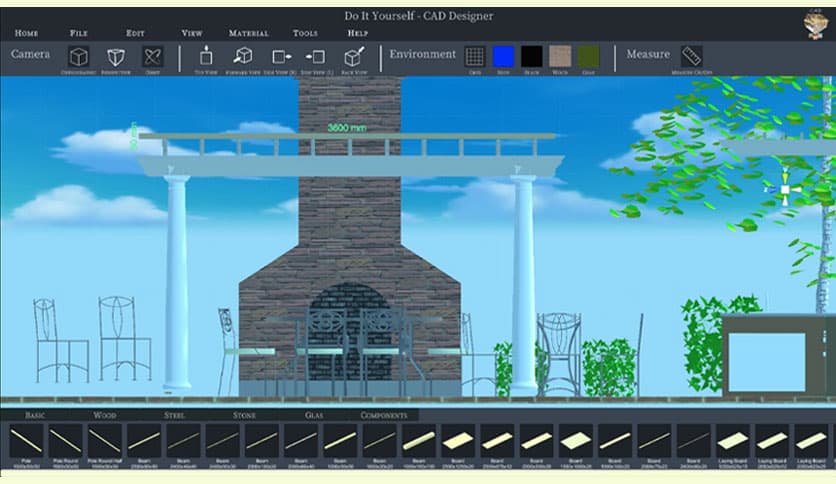
Task: Switch to the Orthographic camera
Action: (78, 57)
